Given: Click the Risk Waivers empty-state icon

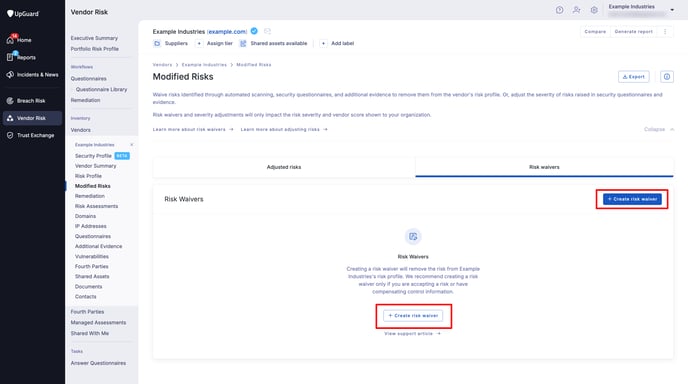Looking at the screenshot, I should (413, 237).
